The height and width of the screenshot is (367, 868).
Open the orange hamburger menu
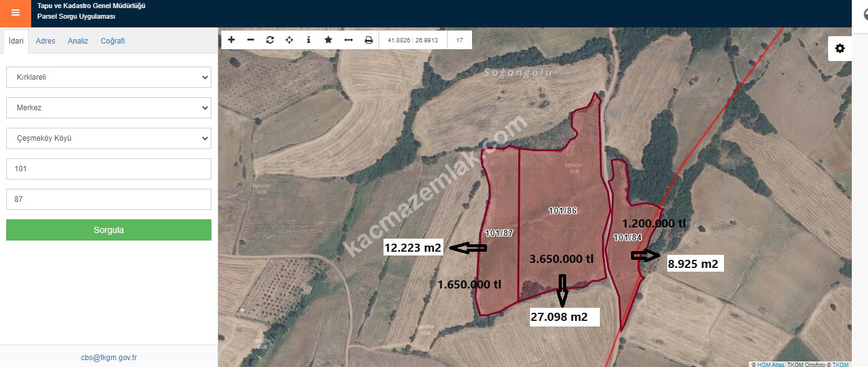pos(16,13)
